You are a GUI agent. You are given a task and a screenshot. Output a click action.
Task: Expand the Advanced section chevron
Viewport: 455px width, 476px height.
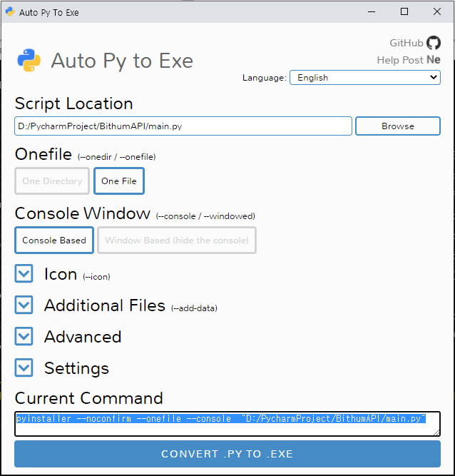(x=24, y=336)
